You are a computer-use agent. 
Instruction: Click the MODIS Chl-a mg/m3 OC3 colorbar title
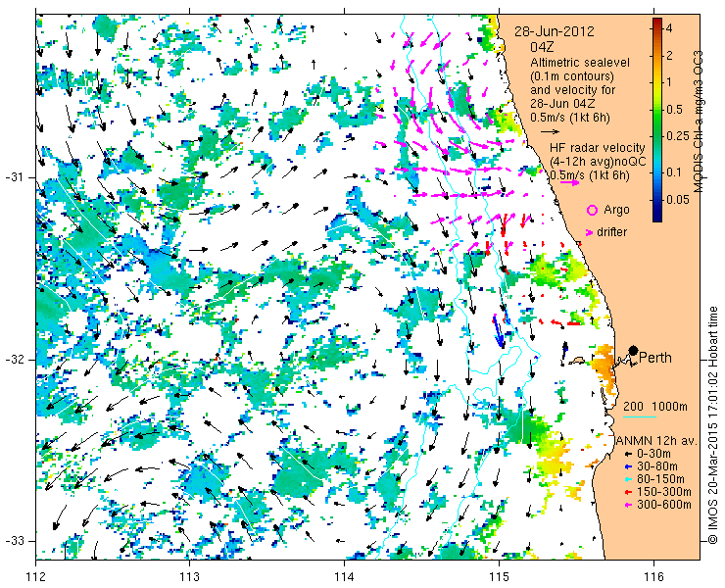tap(698, 122)
